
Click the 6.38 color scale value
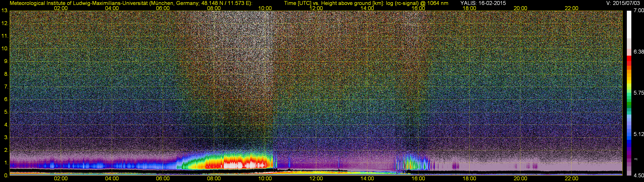pyautogui.click(x=638, y=52)
